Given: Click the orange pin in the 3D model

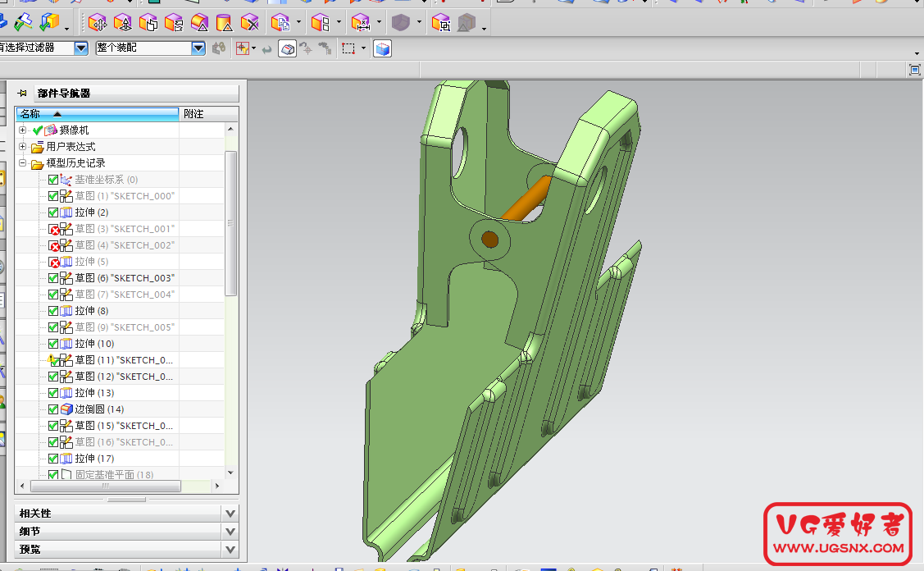Looking at the screenshot, I should coord(526,199).
